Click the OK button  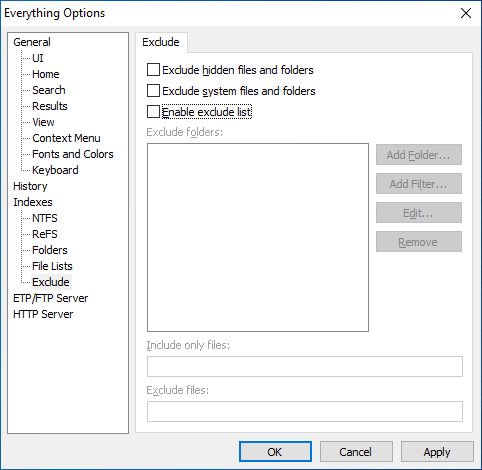(x=275, y=452)
